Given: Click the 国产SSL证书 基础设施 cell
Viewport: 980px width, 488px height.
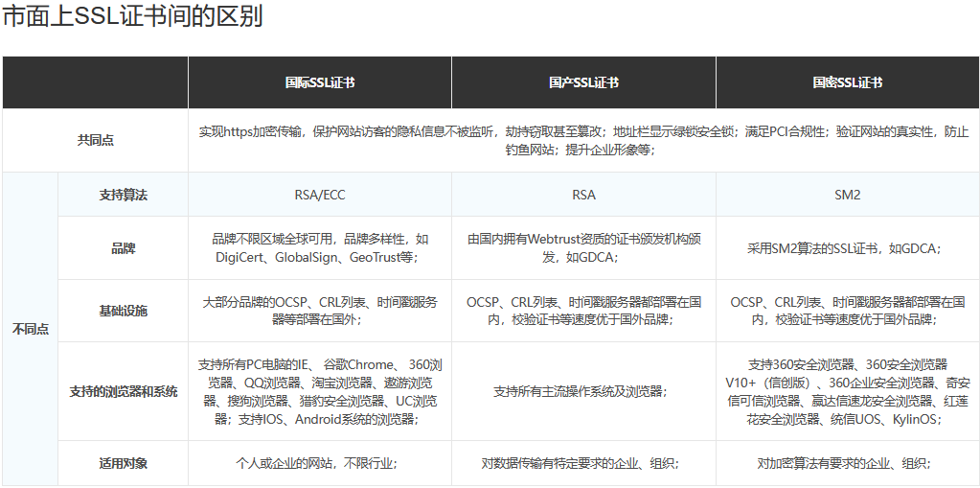Looking at the screenshot, I should click(583, 311).
